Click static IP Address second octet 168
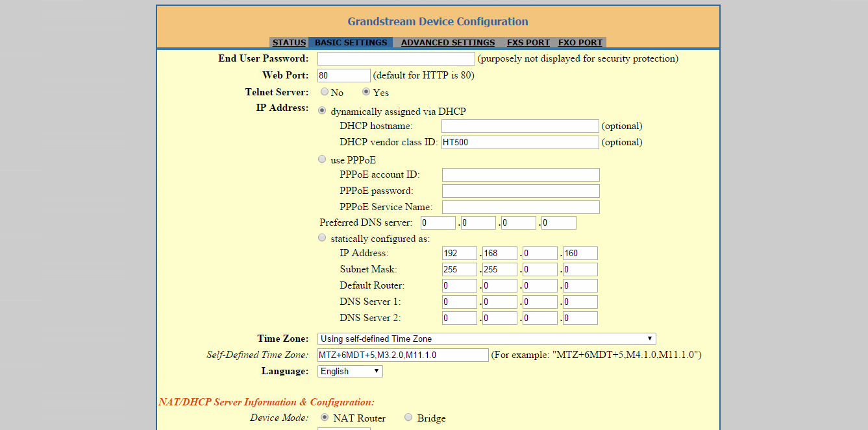Image resolution: width=868 pixels, height=430 pixels. [500, 254]
